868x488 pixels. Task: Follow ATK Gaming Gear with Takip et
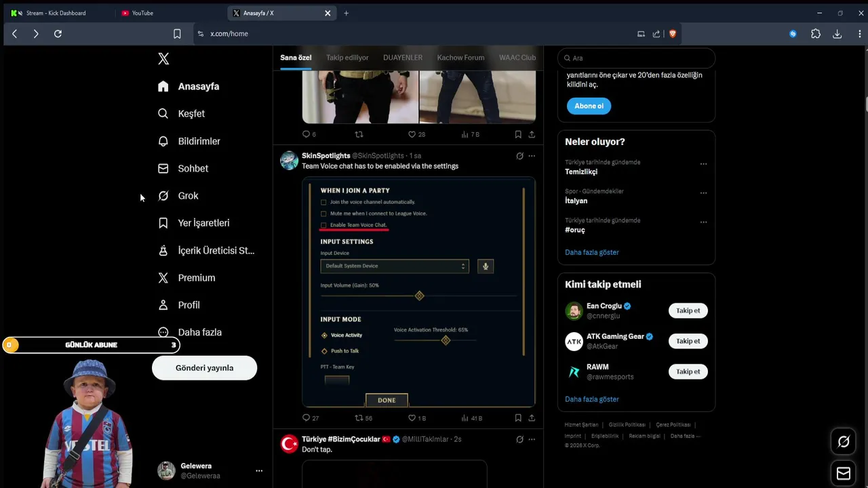(x=688, y=341)
